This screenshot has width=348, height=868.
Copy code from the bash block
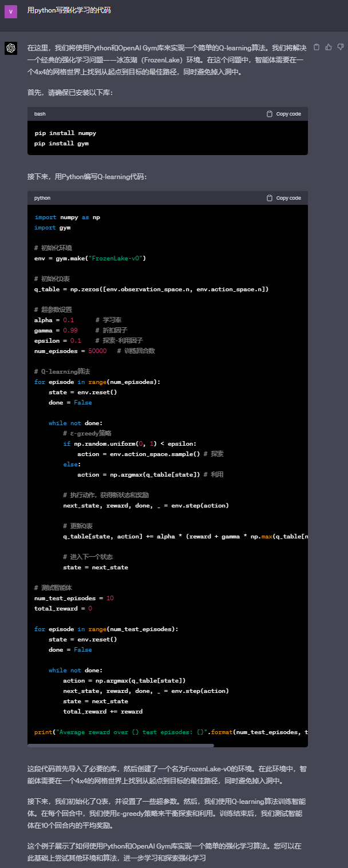(283, 114)
